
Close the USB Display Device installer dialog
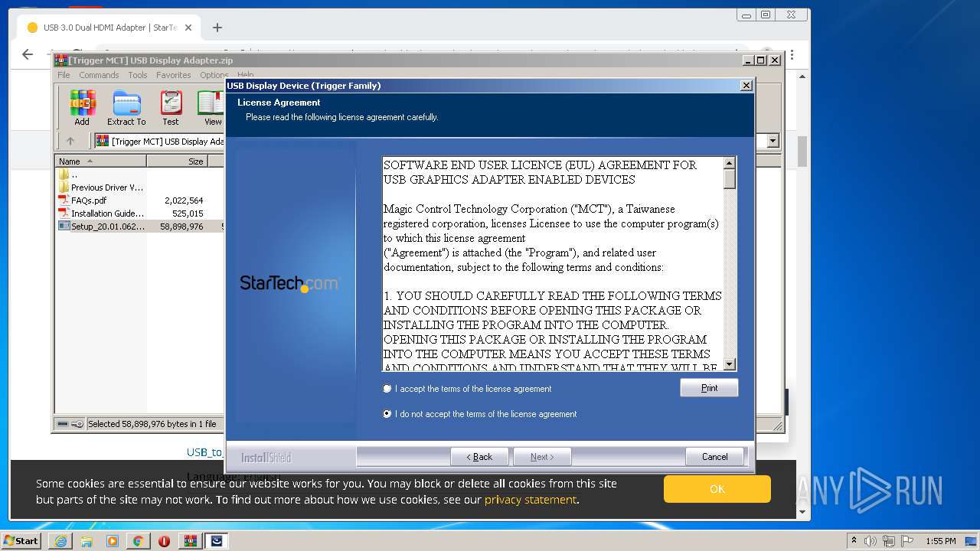[x=746, y=86]
